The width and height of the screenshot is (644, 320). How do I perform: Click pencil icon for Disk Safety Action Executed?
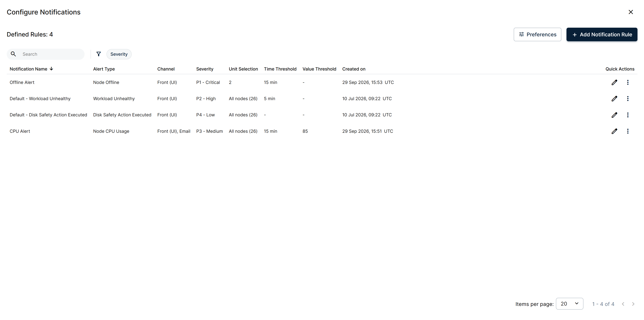614,115
